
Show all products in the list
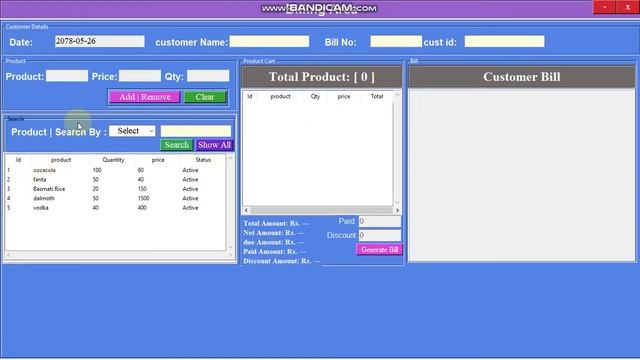pos(214,145)
